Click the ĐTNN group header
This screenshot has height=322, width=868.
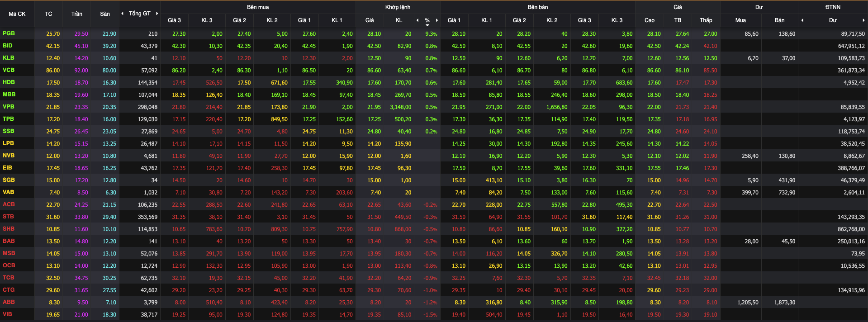click(x=833, y=7)
